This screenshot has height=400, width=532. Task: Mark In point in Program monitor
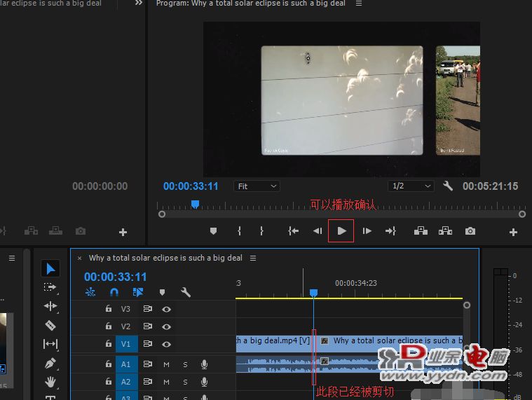(x=239, y=231)
